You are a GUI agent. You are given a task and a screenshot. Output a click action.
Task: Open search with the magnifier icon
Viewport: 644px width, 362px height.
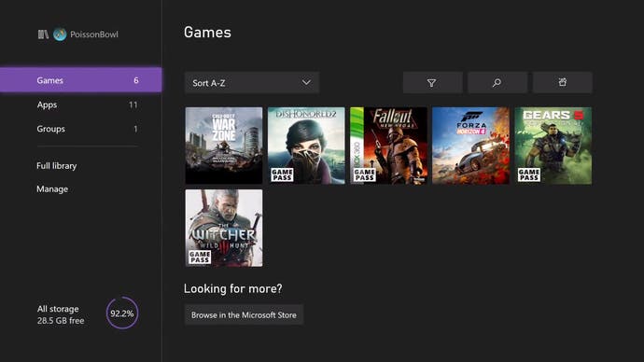(x=497, y=83)
